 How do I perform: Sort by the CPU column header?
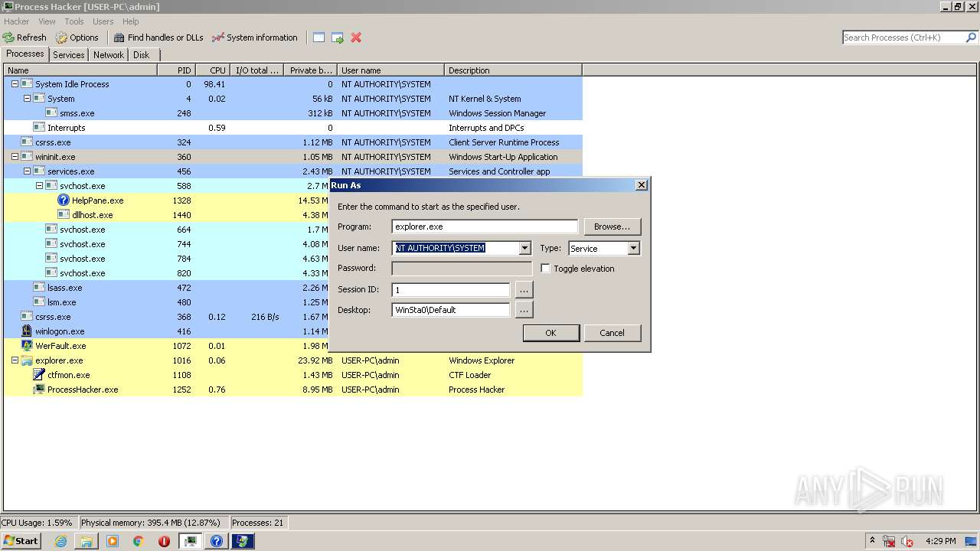click(x=212, y=70)
